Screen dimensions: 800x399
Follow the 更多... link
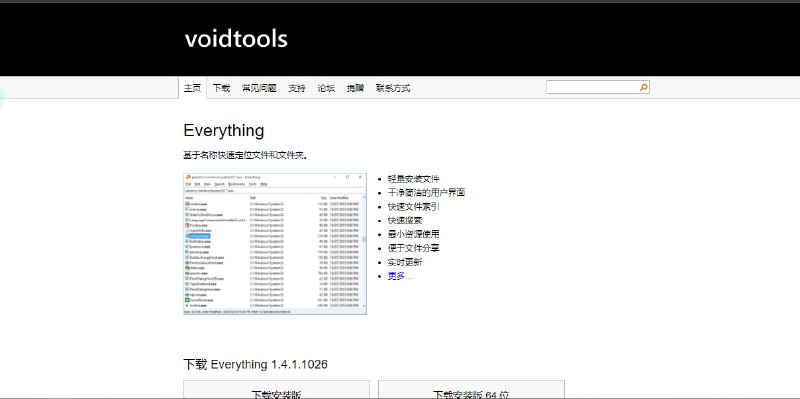(399, 276)
